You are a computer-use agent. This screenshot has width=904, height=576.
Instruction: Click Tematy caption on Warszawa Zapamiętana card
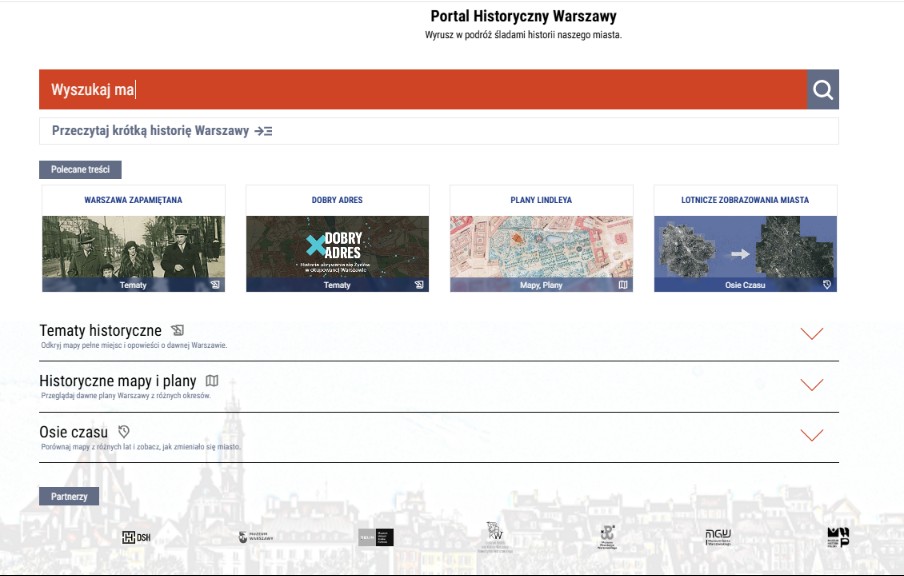[133, 285]
